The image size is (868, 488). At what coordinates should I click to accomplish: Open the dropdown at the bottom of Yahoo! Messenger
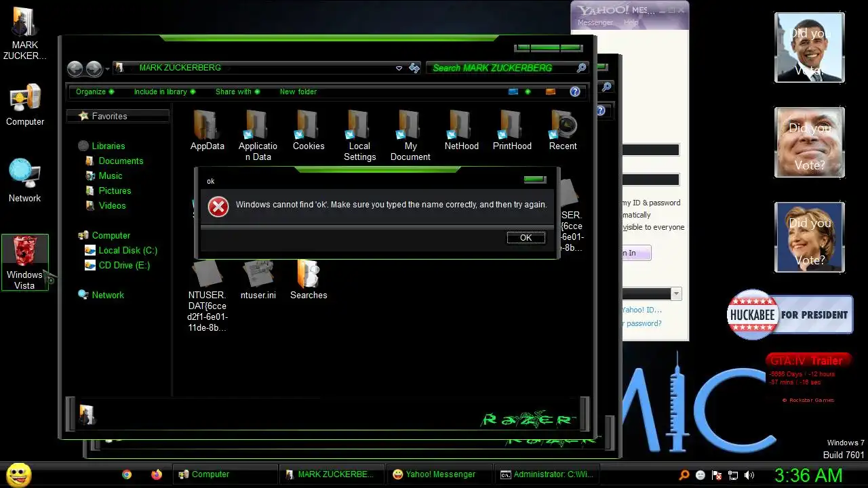[x=676, y=293]
